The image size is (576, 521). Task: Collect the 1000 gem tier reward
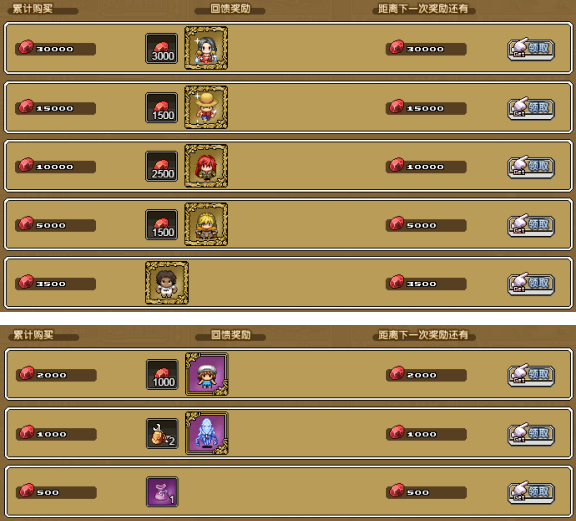tap(531, 434)
